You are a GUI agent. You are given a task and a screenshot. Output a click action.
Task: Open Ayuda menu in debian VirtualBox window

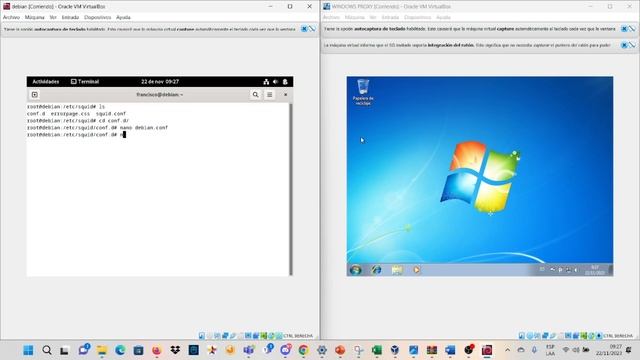tap(123, 18)
